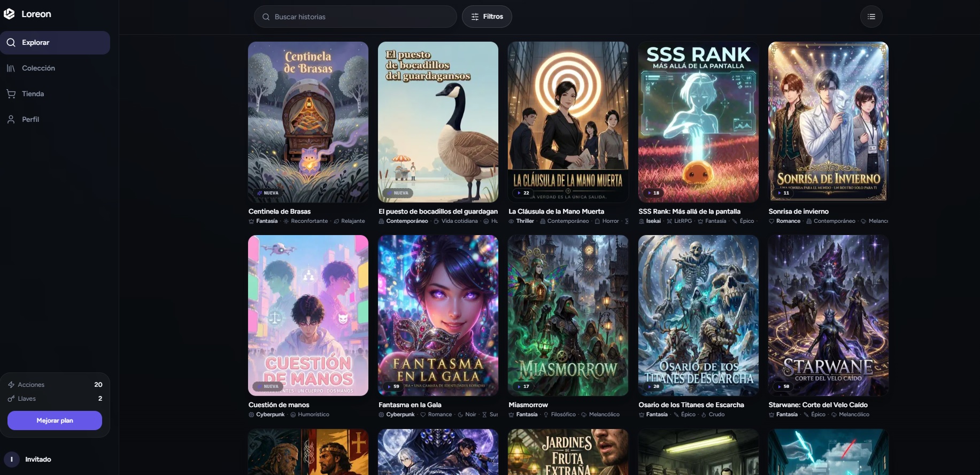Click play count 11 badge on Sonrisa de invierno

point(783,193)
